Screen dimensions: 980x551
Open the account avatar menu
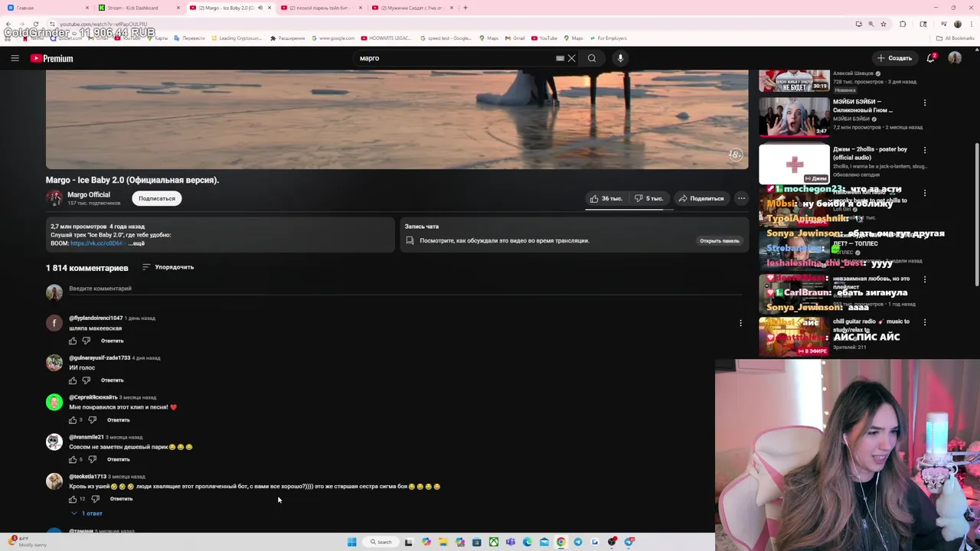[955, 58]
